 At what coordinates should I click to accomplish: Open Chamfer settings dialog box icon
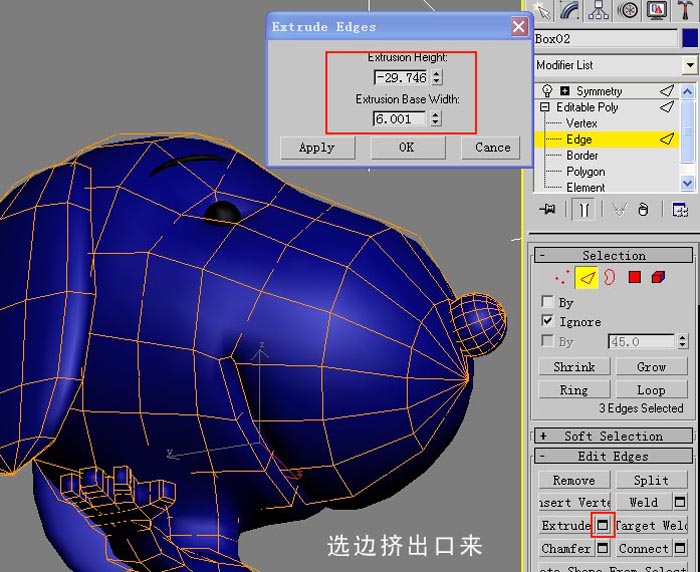click(602, 548)
